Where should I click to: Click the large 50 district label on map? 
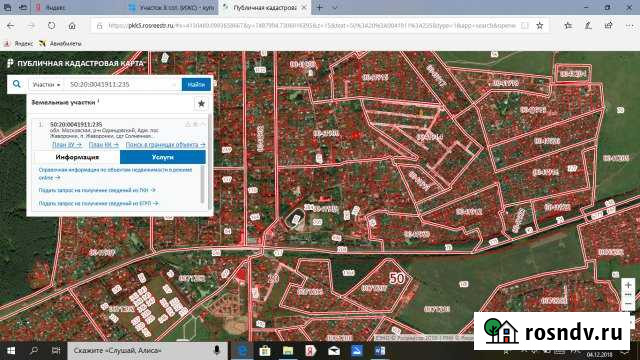(397, 278)
